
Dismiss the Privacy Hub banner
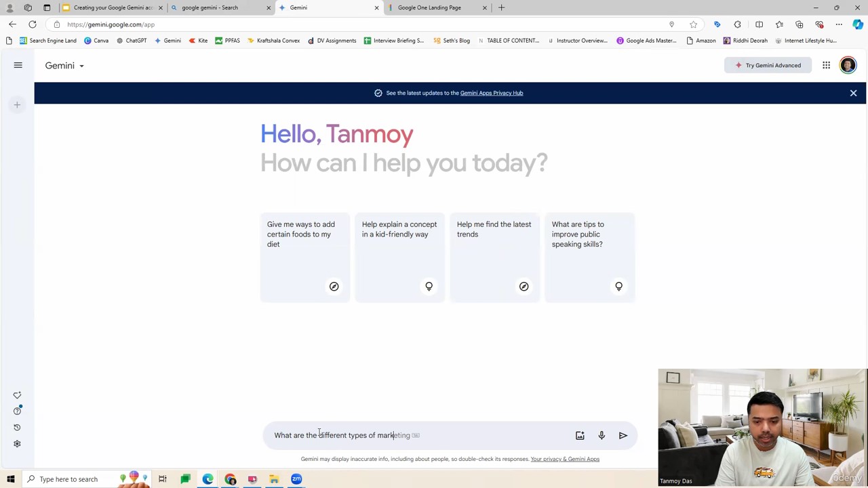(x=853, y=93)
